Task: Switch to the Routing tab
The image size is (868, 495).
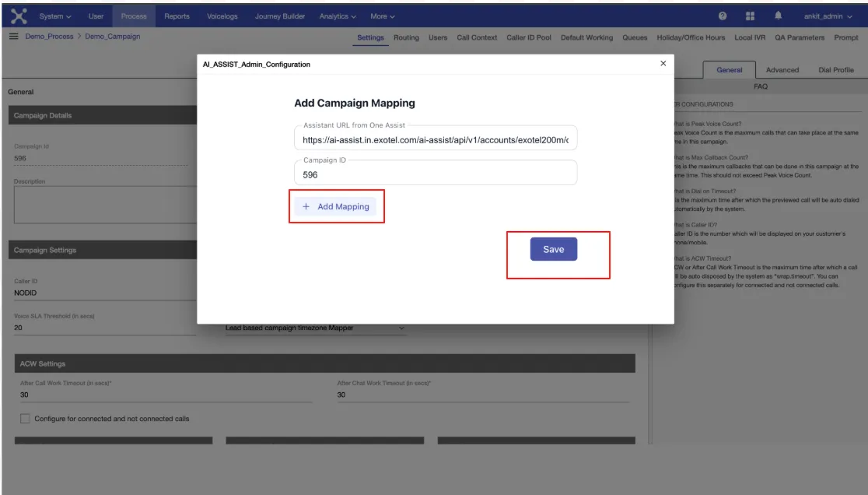Action: tap(406, 37)
